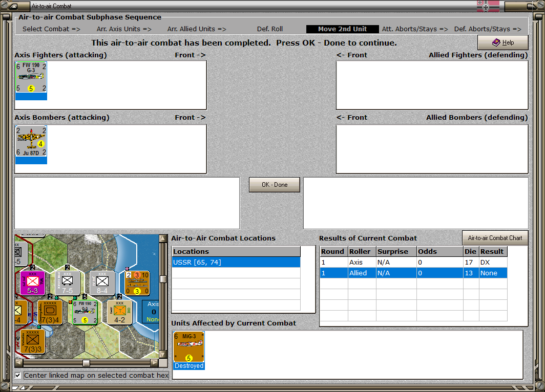Toggle Center linked map on selected combat hex
Screen dimensions: 545x392
pyautogui.click(x=18, y=375)
